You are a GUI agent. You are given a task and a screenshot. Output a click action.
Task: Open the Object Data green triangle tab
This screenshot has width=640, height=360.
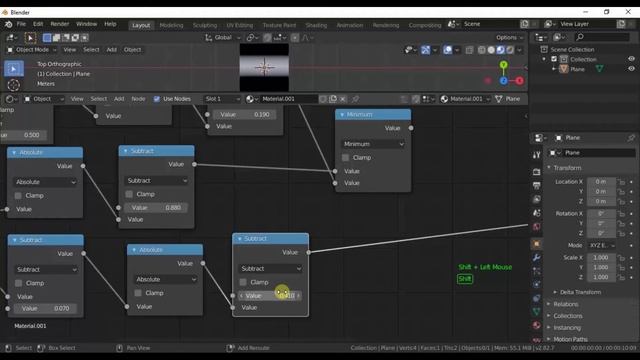click(x=536, y=311)
